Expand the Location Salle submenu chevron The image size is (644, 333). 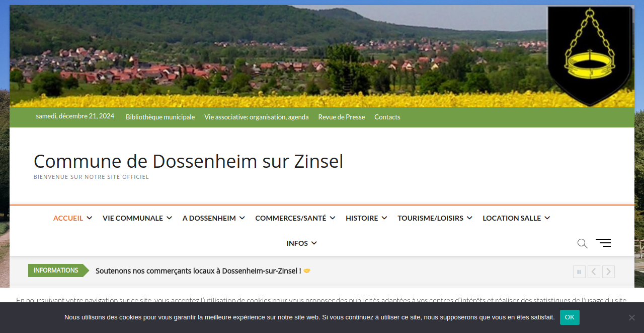click(x=547, y=218)
